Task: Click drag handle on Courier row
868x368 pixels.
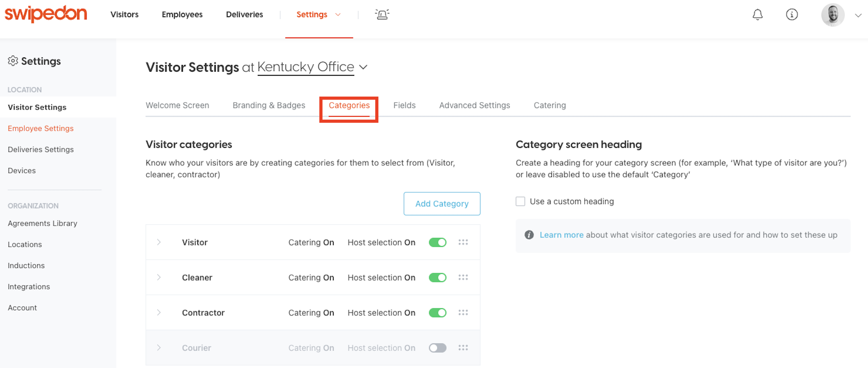Action: point(463,347)
